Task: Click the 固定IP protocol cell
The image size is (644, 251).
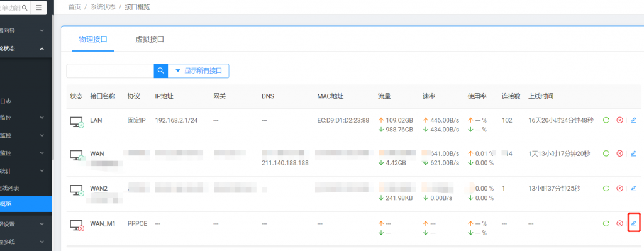Action: coord(136,120)
